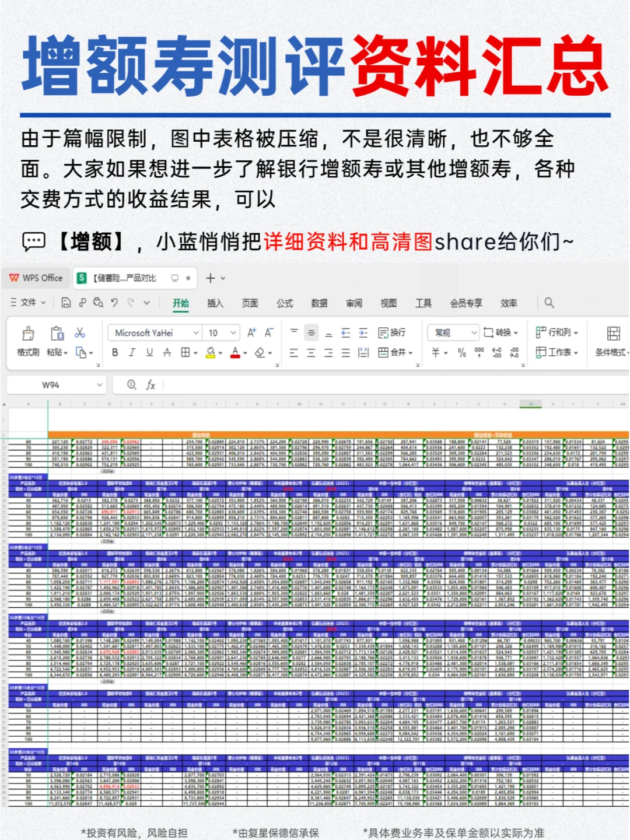The width and height of the screenshot is (630, 840).
Task: Open the 插入 (Insert) ribbon tab
Action: [215, 303]
